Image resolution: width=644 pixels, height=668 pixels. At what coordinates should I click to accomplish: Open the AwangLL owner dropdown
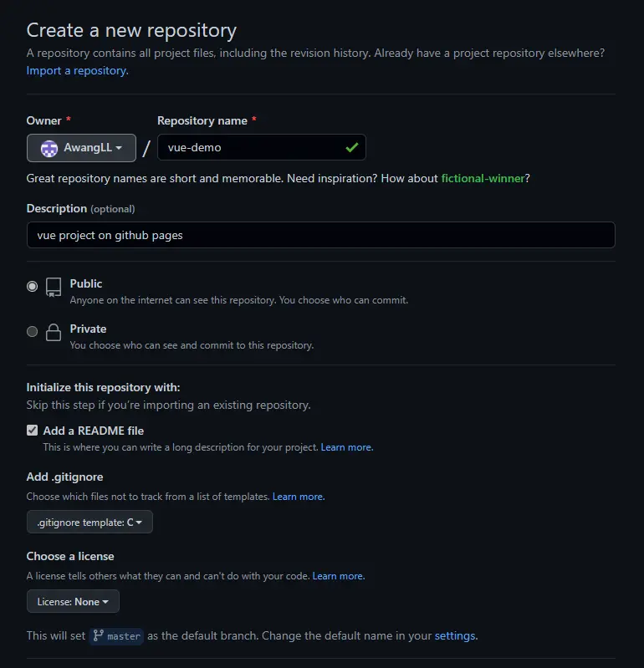coord(81,148)
